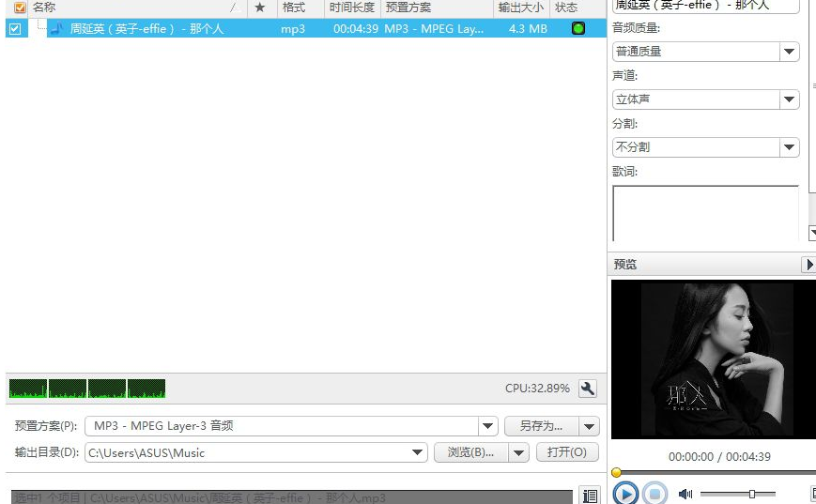Viewport: 816px width, 504px height.
Task: Sort the list by 输出大小 column header
Action: point(521,8)
